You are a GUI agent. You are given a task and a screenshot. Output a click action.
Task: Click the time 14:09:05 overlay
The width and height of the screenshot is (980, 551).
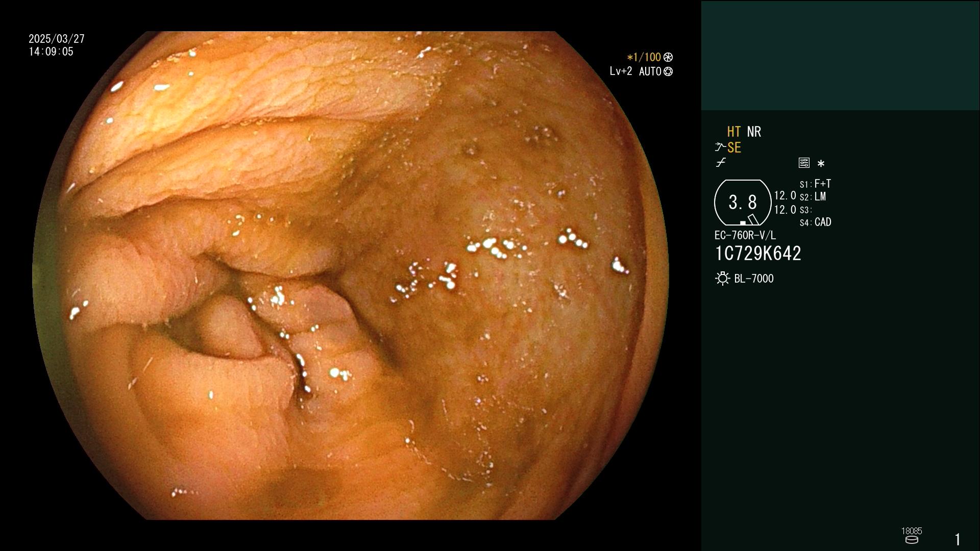pos(51,52)
